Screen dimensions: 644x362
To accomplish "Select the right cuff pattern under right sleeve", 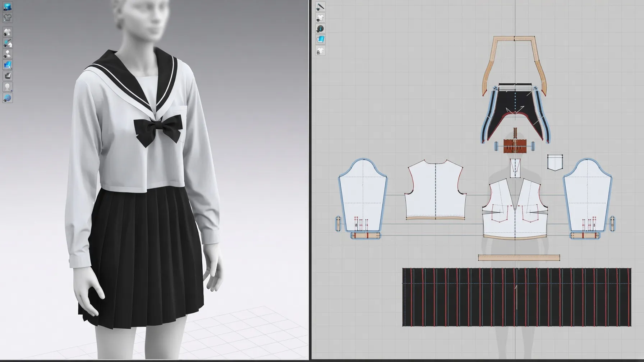I will pos(585,236).
